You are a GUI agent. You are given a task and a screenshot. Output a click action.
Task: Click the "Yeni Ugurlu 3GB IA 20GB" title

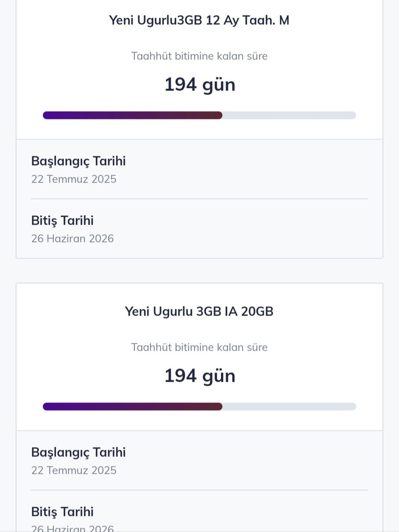(x=199, y=311)
